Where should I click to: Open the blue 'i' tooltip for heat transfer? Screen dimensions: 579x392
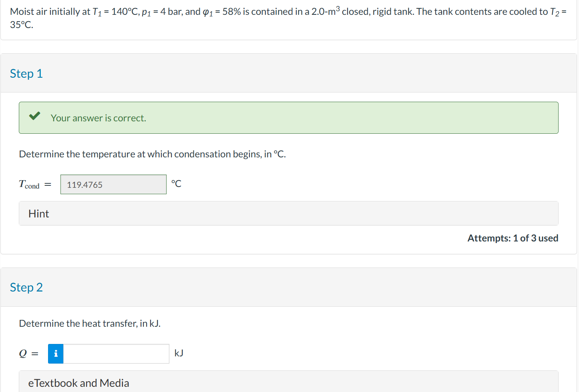click(56, 354)
